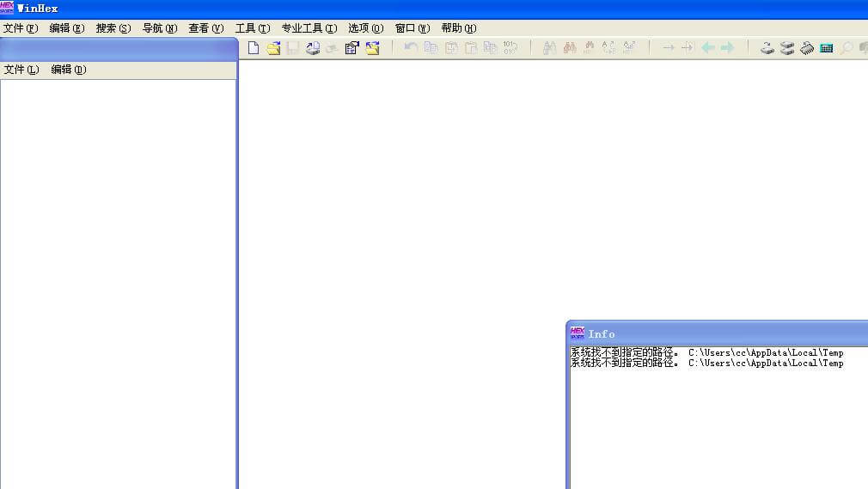The height and width of the screenshot is (489, 868).
Task: Open the 查看(V) menu
Action: tap(206, 28)
